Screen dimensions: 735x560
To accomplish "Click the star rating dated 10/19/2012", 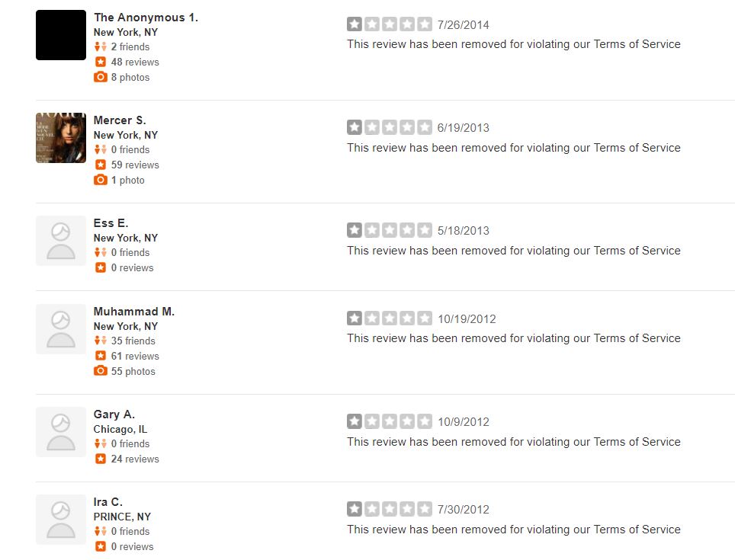I will pos(390,318).
